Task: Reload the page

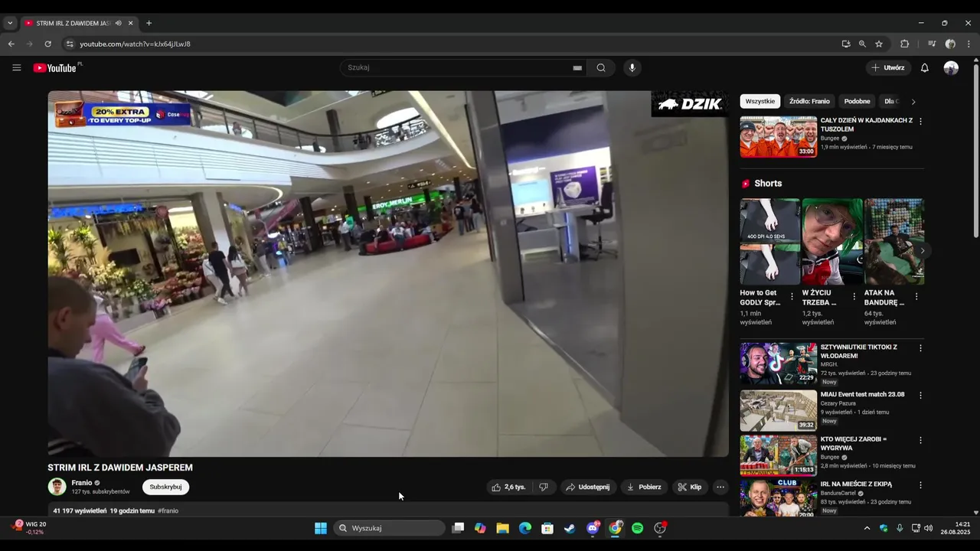Action: 47,44
